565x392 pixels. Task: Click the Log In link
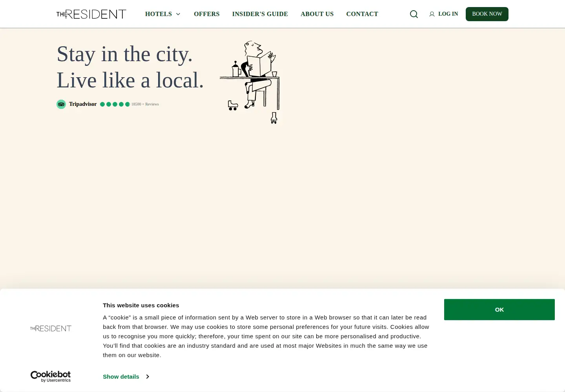tap(448, 14)
